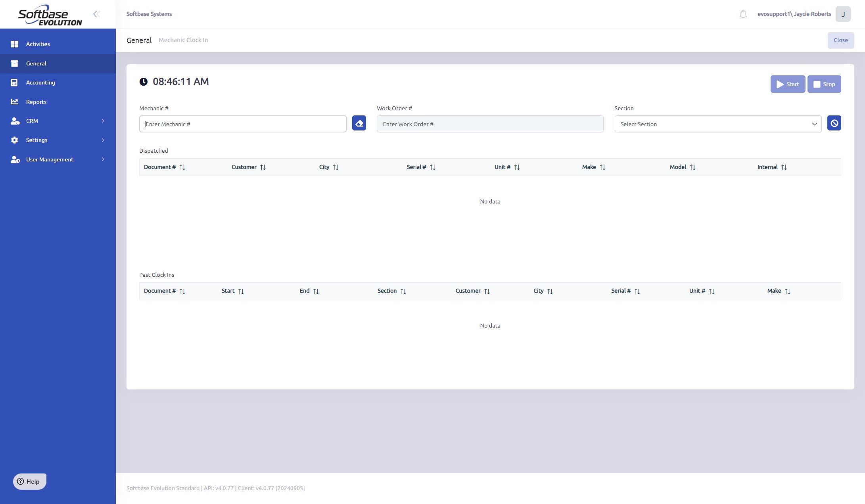Click the Help button
The width and height of the screenshot is (865, 504).
click(x=29, y=481)
